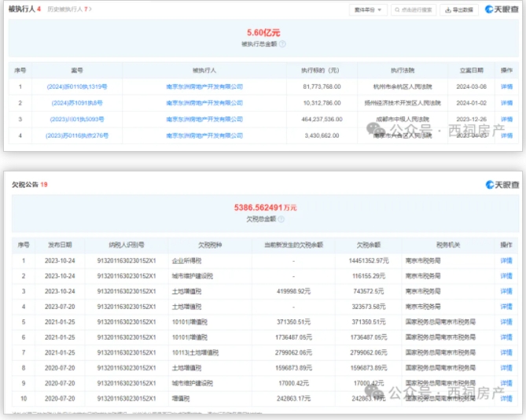The width and height of the screenshot is (526, 420).
Task: Open 详情 for the 1736487.05元 tax row
Action: click(506, 337)
